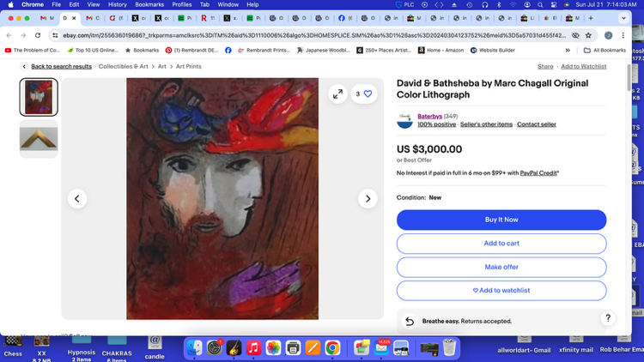Click the site information icon in address bar
644x362 pixels.
tap(55, 35)
